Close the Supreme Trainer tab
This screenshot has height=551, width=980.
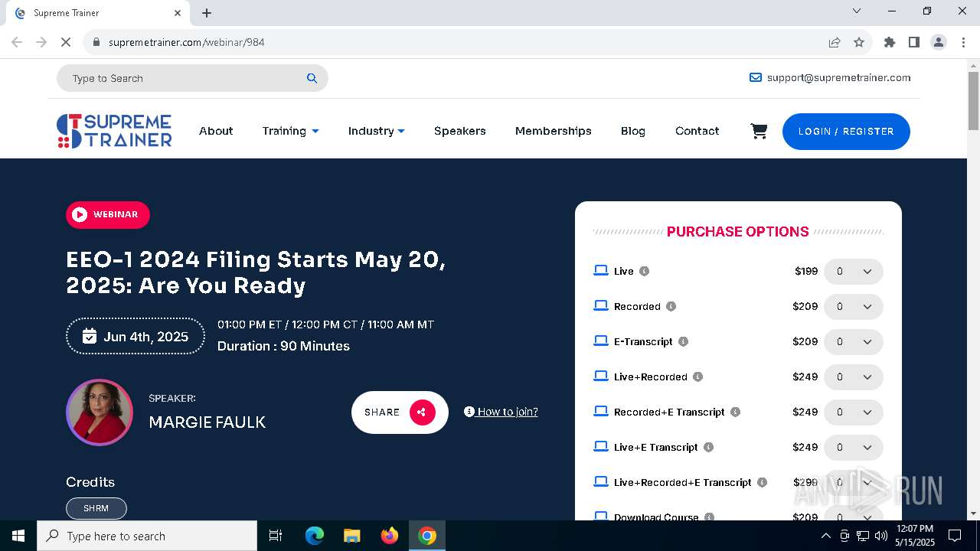[178, 13]
